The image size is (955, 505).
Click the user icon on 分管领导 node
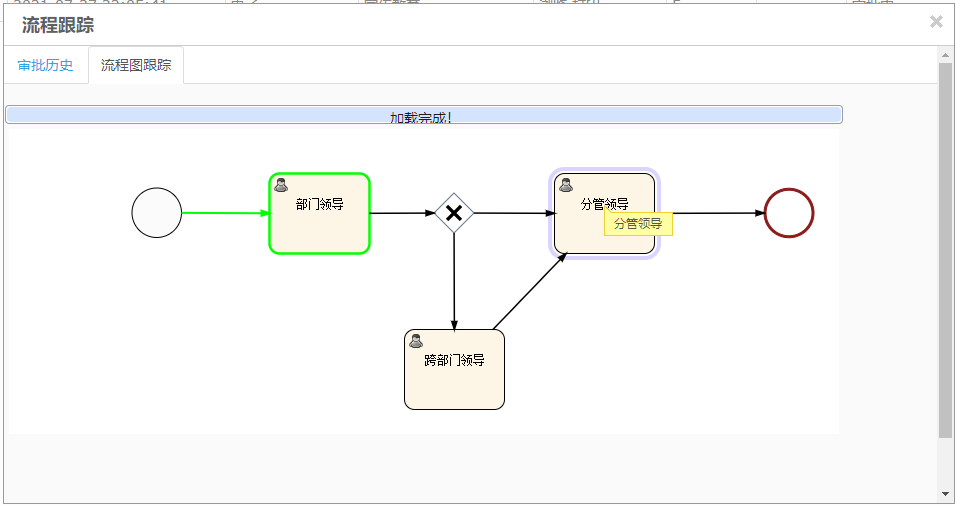[566, 185]
